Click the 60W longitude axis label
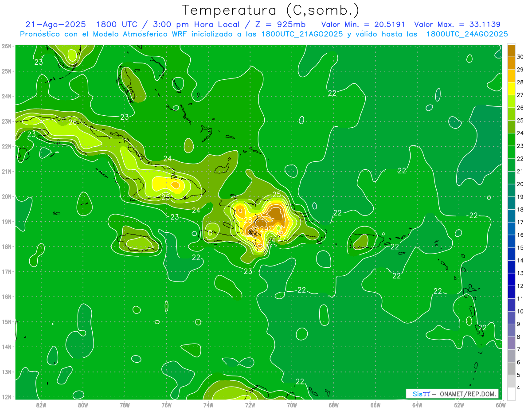Viewport: 532px width, 411px height. (x=501, y=405)
